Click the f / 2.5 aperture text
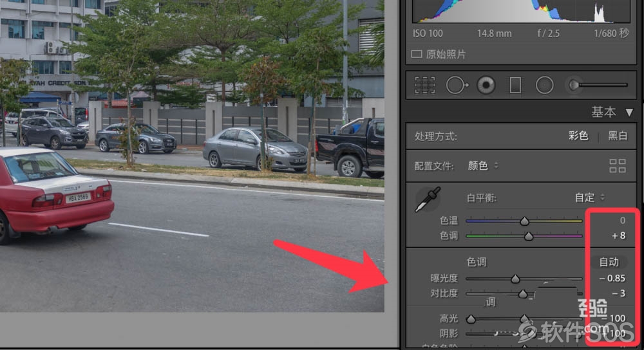 [x=548, y=33]
